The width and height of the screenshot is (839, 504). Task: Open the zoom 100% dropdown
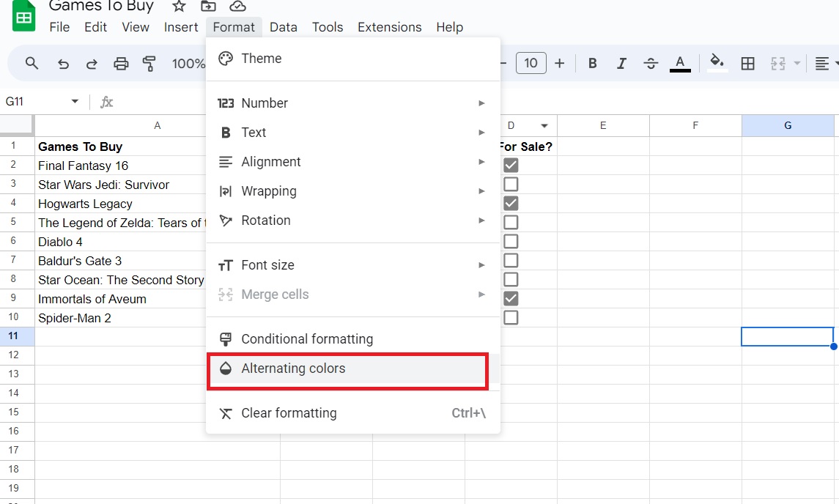pos(188,64)
